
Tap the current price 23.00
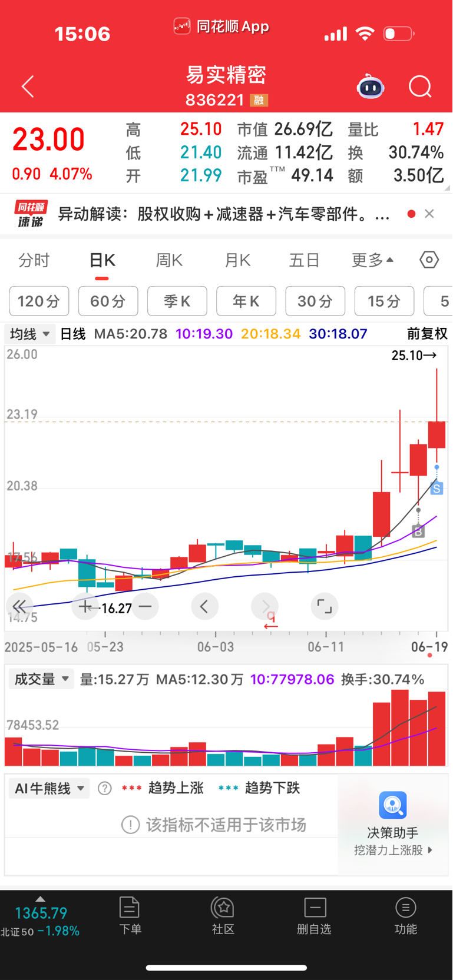coord(49,140)
